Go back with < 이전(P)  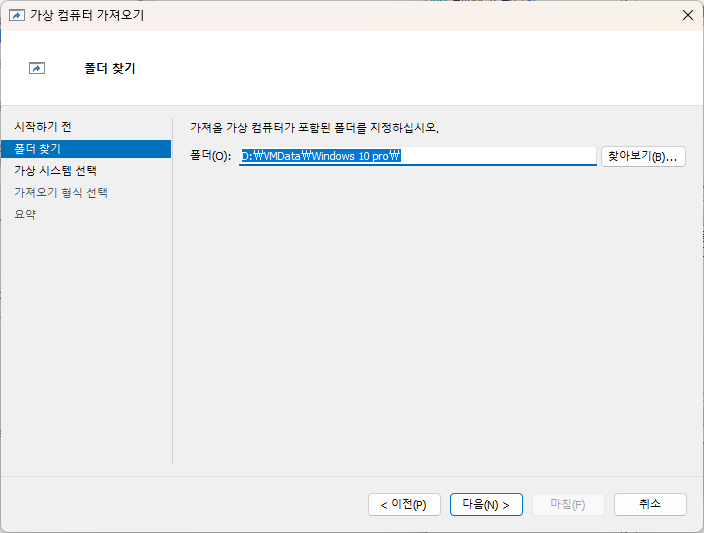(404, 504)
